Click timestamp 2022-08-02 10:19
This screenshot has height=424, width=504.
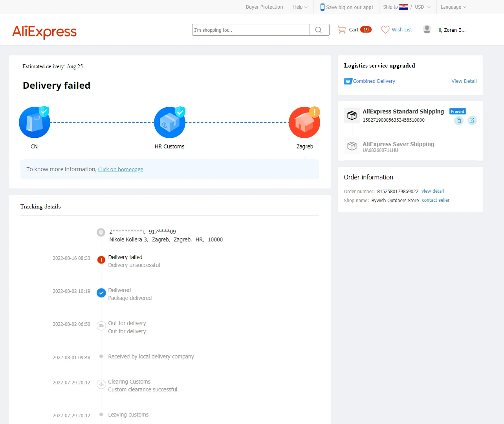71,291
